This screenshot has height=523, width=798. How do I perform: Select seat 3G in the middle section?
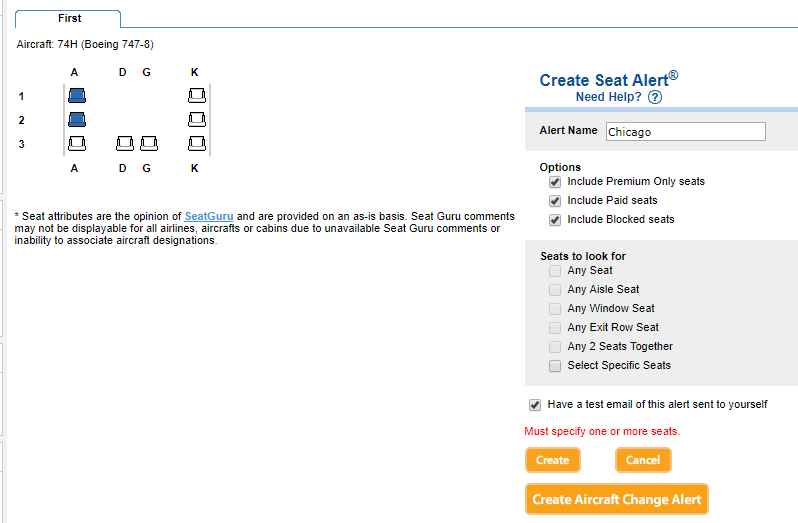click(x=148, y=144)
